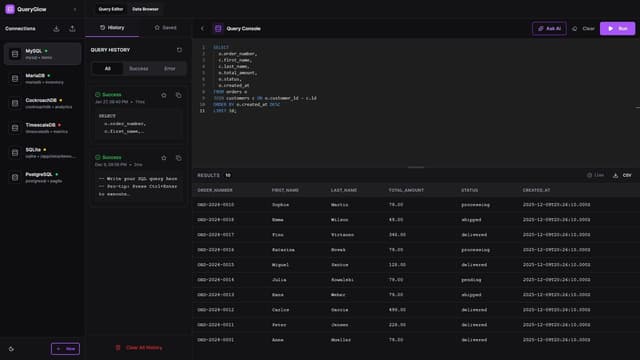This screenshot has width=640, height=360.
Task: Toggle the theme icon at the sidebar bottom
Action: pos(11,349)
